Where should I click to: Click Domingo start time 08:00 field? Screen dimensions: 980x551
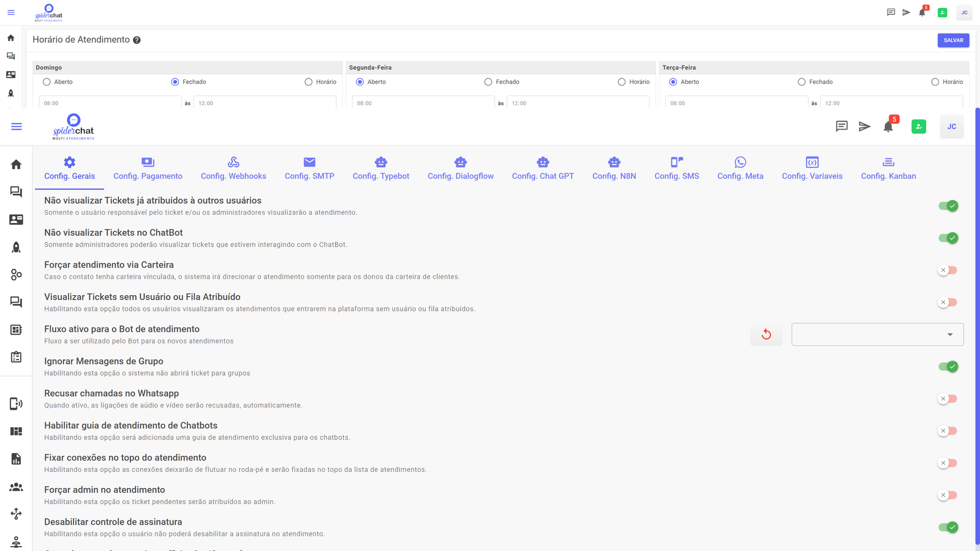tap(110, 103)
